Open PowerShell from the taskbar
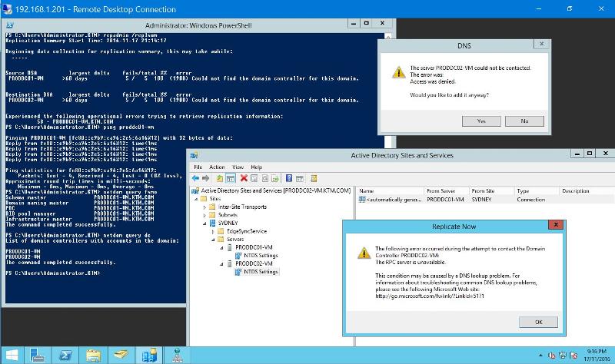The height and width of the screenshot is (364, 615). [x=65, y=356]
